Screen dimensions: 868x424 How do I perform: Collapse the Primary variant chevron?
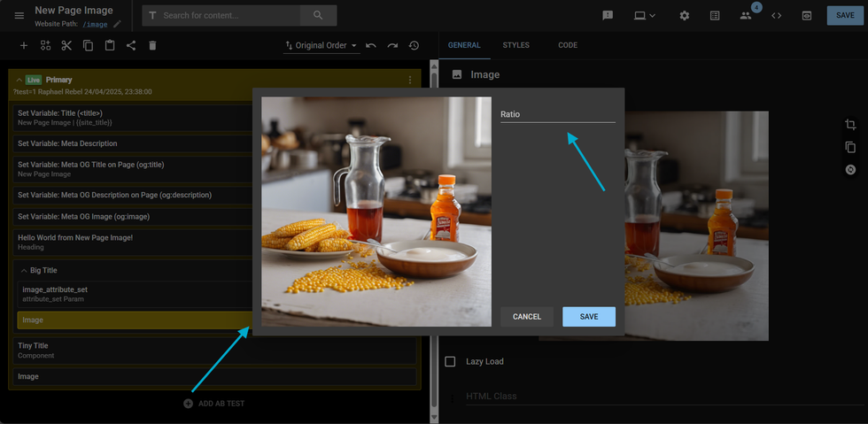coord(19,81)
